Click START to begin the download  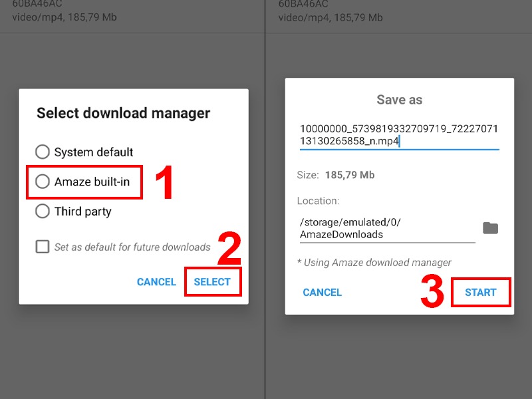(480, 293)
